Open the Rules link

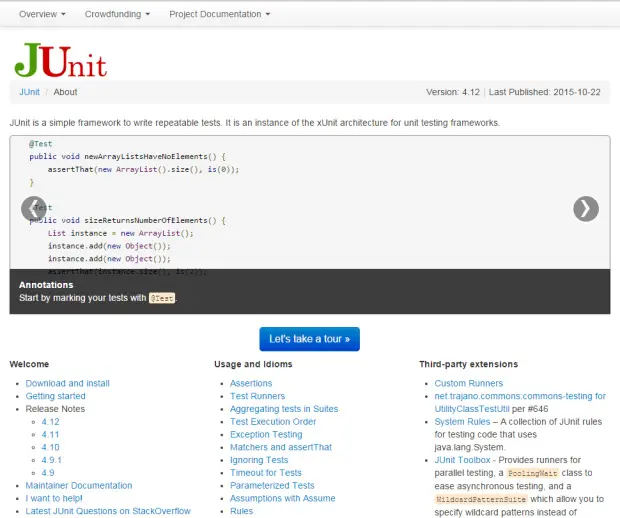click(x=241, y=511)
